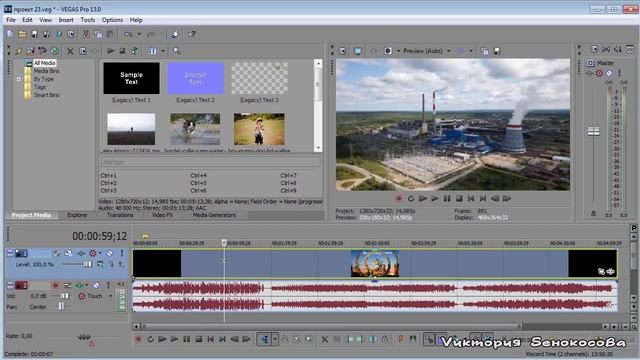Select the purple (Legacy) Text 2 thumbnail
Screen dimensions: 640x360
click(x=196, y=78)
